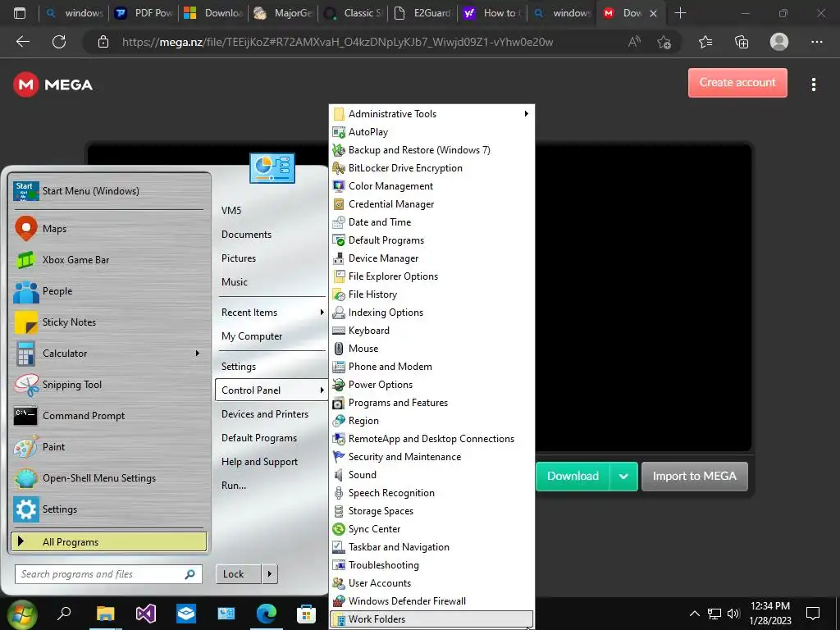Launch Snipping Tool
Image resolution: width=840 pixels, height=630 pixels.
tap(109, 385)
